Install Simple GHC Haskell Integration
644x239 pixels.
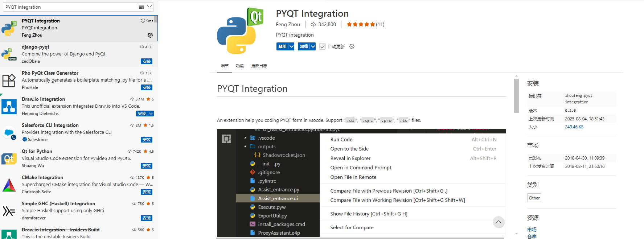tap(147, 218)
